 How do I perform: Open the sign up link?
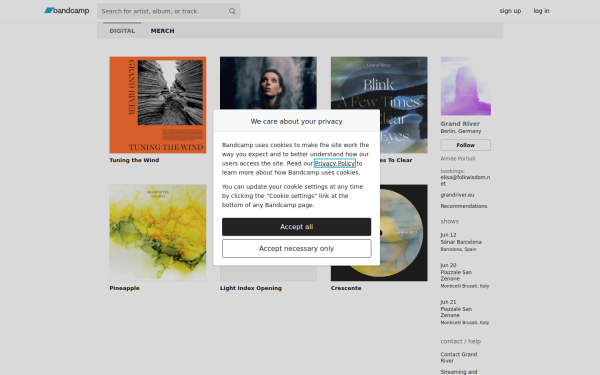[510, 11]
